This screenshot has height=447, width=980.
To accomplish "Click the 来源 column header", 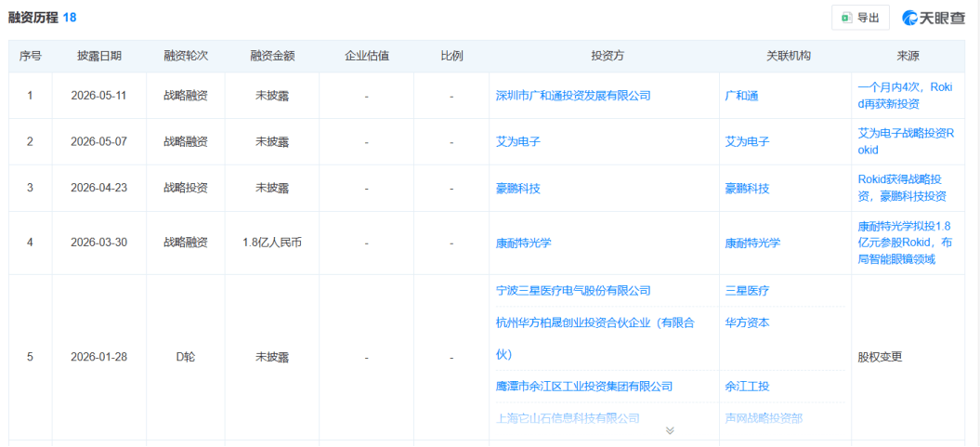I will click(908, 57).
